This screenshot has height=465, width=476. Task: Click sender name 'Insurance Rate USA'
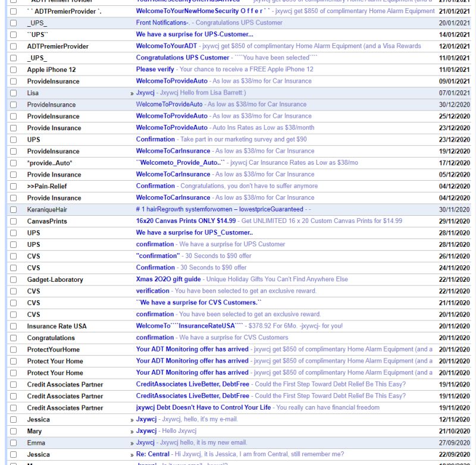pos(57,326)
